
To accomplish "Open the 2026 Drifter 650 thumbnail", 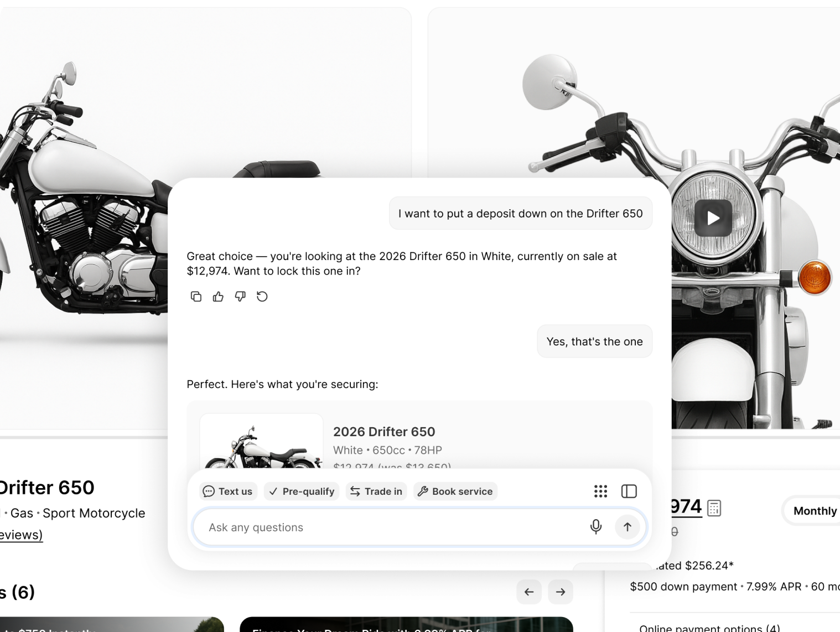I will (x=261, y=443).
